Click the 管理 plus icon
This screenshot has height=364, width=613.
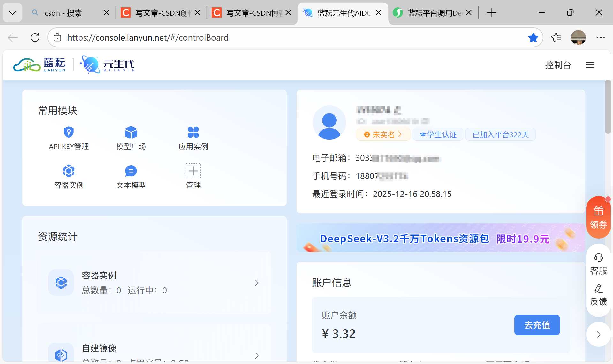click(x=193, y=171)
